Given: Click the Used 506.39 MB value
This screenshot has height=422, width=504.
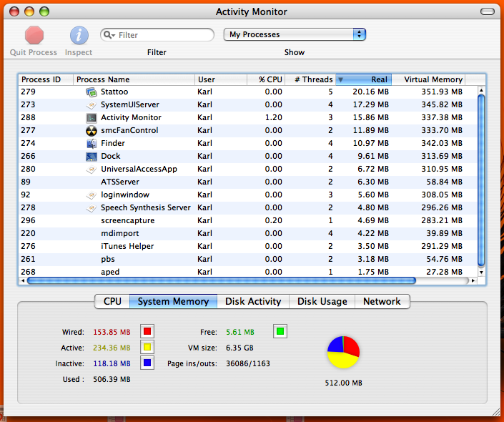Looking at the screenshot, I should click(112, 379).
